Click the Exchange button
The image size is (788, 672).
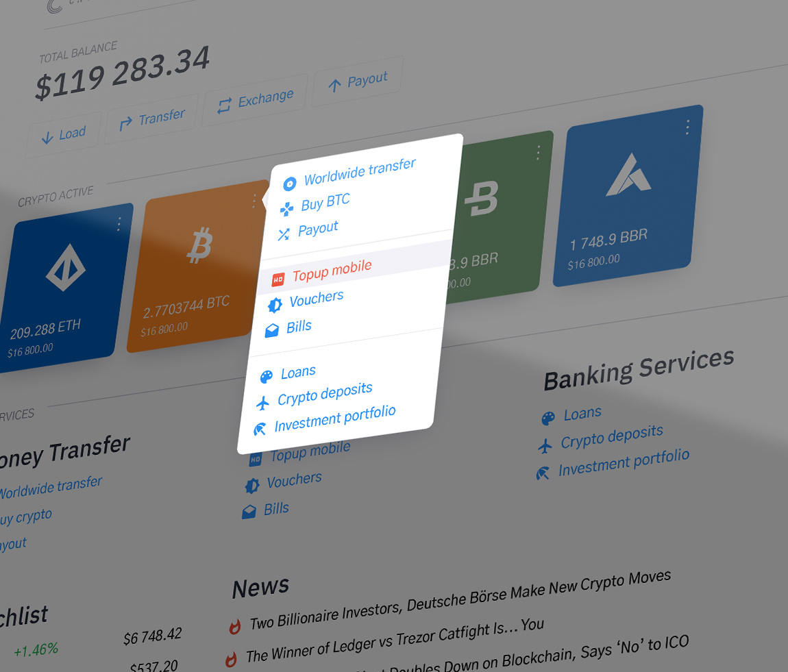pos(255,99)
